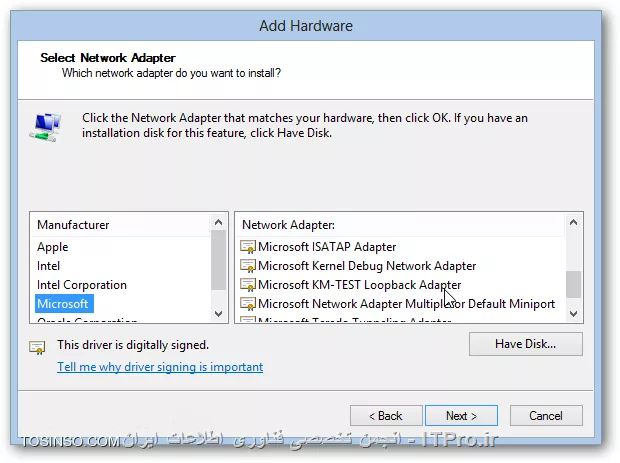Select Apple in Manufacturer list
The height and width of the screenshot is (463, 620).
[x=53, y=247]
